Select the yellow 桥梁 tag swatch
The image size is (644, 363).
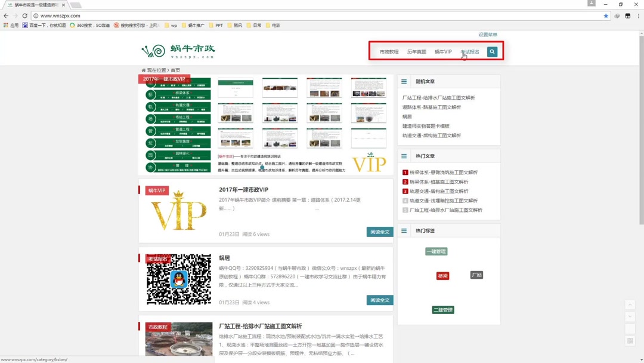pos(442,276)
